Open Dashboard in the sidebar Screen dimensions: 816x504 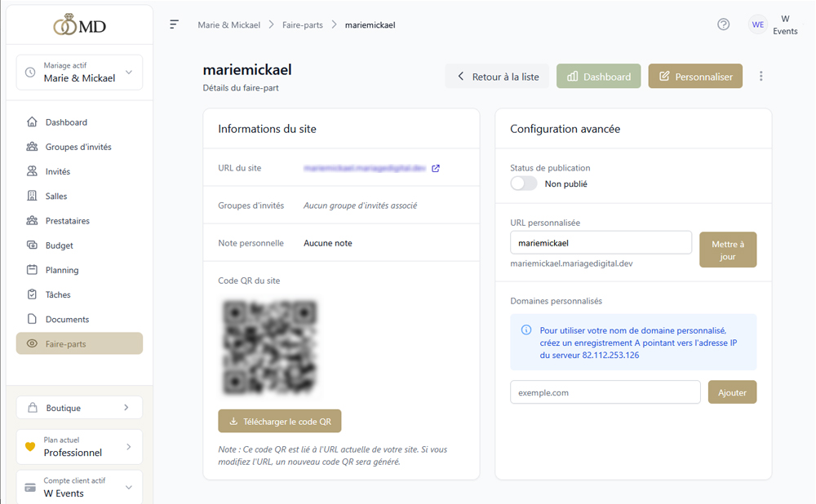[80, 122]
